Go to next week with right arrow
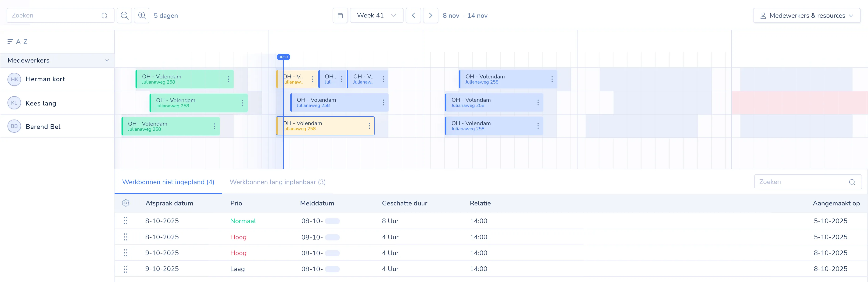 click(x=430, y=15)
